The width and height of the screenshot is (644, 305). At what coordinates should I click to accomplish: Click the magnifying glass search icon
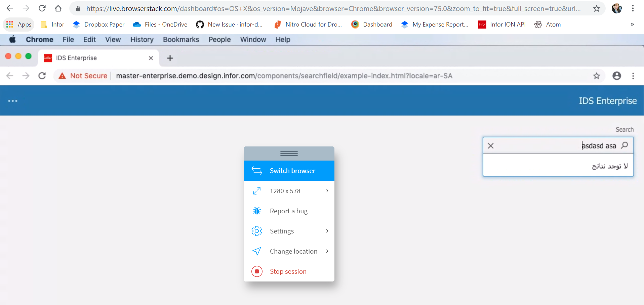click(625, 145)
